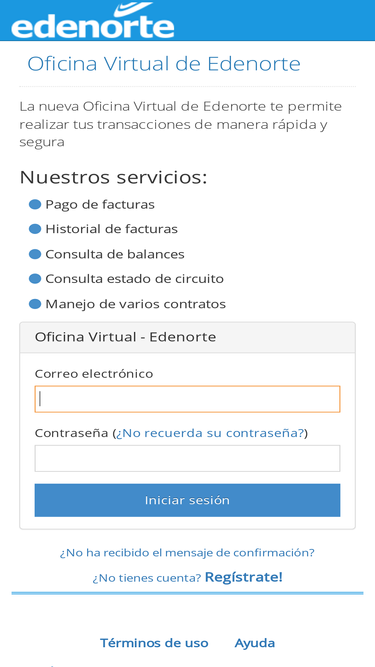Select the Pago de facturas service text
Viewport: 375px width, 667px height.
[100, 205]
